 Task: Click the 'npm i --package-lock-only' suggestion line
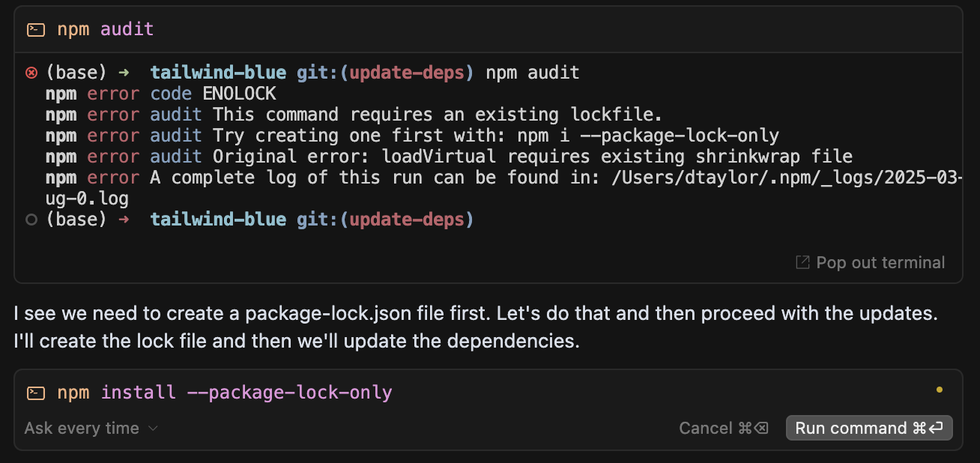point(413,136)
